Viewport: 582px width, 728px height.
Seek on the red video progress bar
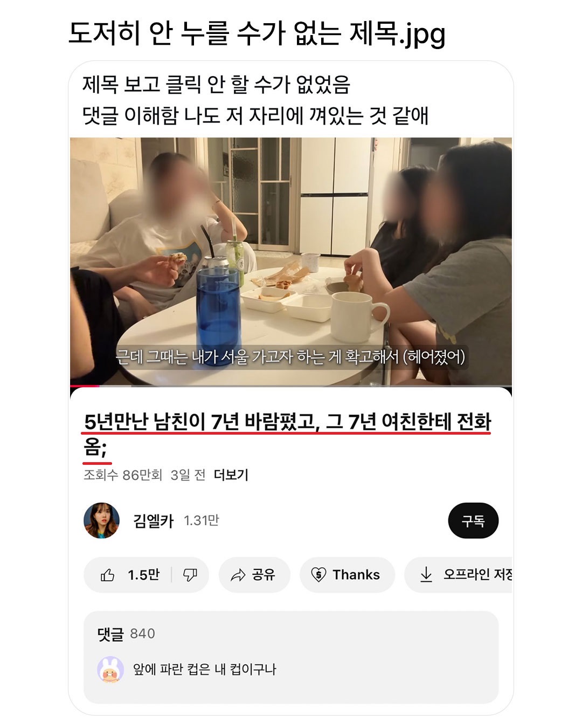point(291,386)
